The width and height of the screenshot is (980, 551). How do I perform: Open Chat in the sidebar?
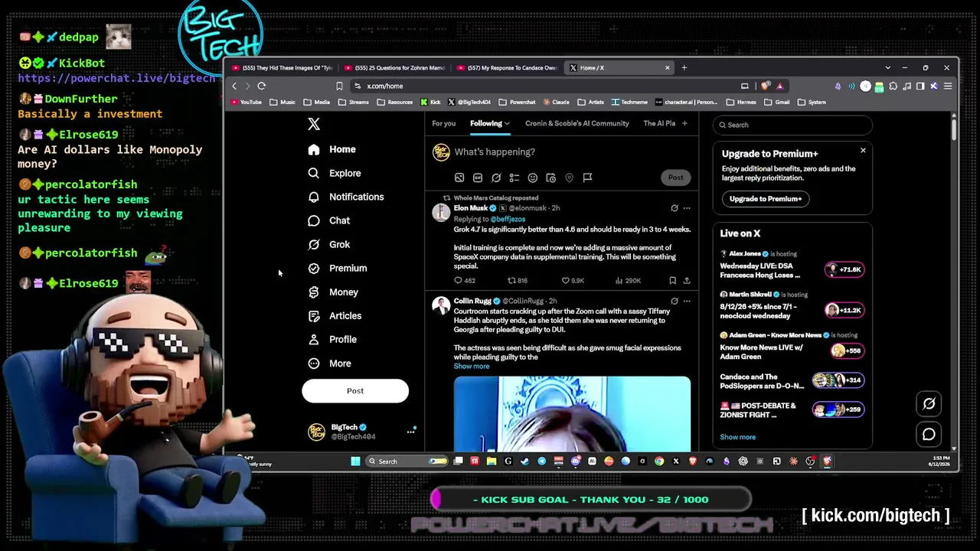pos(329,220)
